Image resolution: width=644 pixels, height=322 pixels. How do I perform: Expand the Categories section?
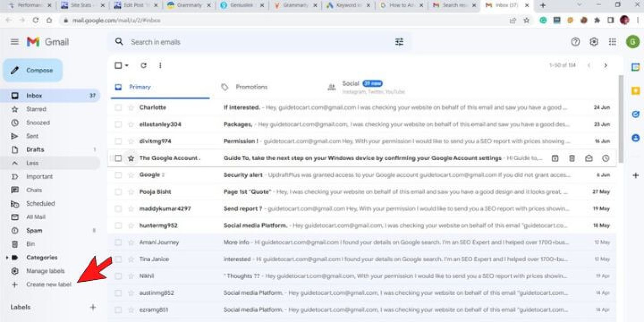[x=7, y=258]
